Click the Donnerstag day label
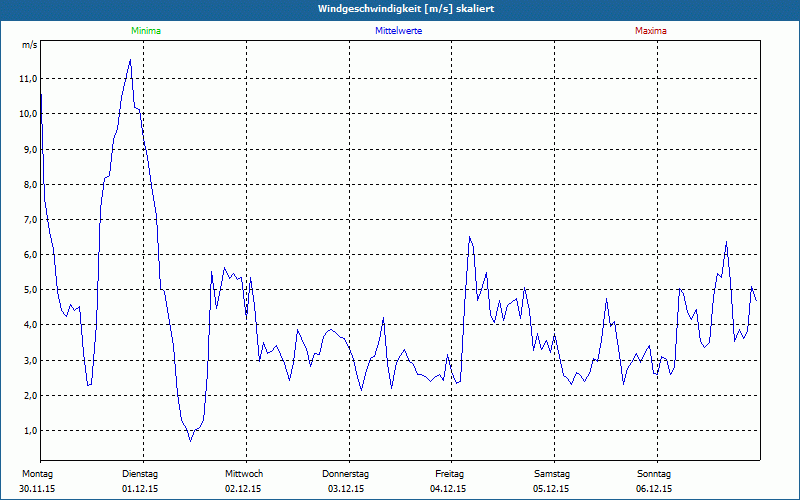The width and height of the screenshot is (800, 500). (x=345, y=474)
